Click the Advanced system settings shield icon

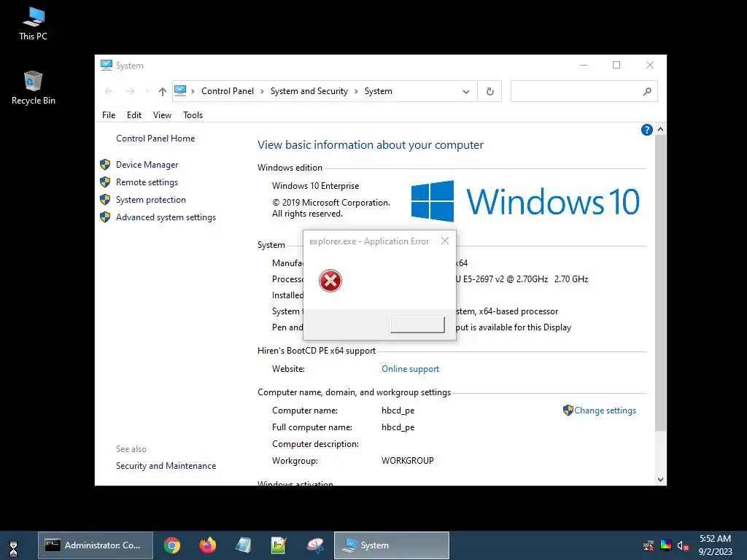click(105, 217)
